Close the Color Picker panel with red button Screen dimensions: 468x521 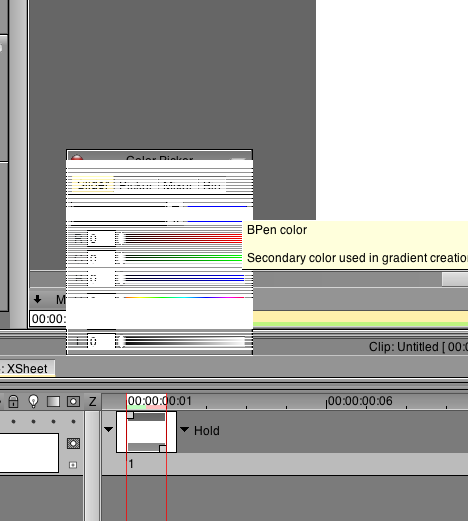(x=77, y=158)
